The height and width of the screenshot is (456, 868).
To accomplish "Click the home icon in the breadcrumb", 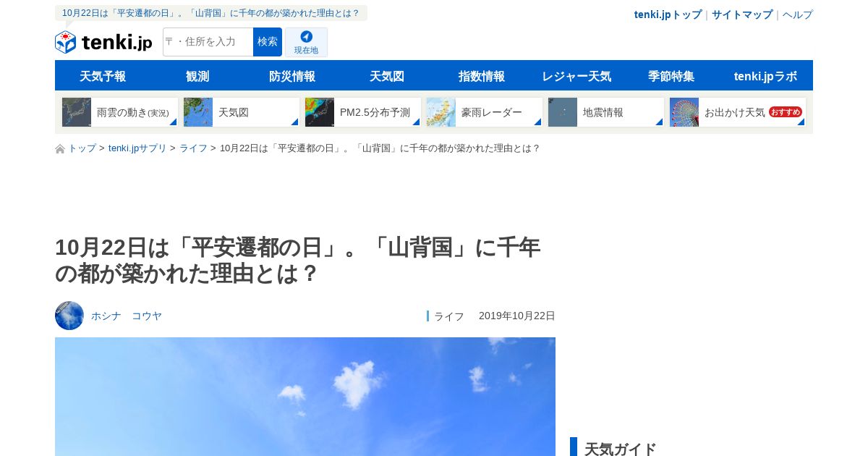I will pyautogui.click(x=60, y=148).
